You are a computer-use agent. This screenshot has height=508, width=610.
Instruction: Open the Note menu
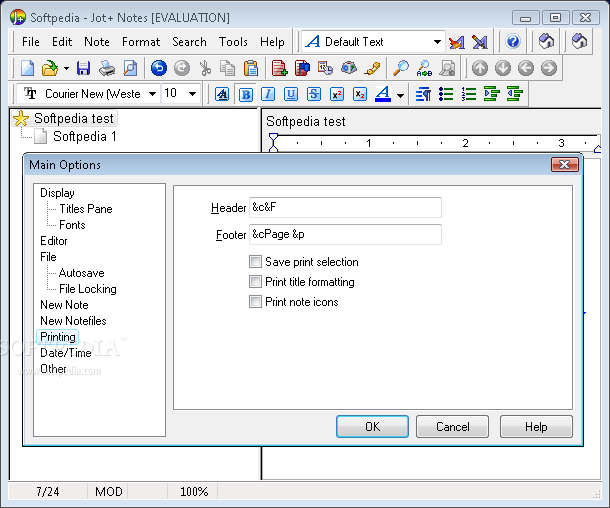[x=97, y=42]
